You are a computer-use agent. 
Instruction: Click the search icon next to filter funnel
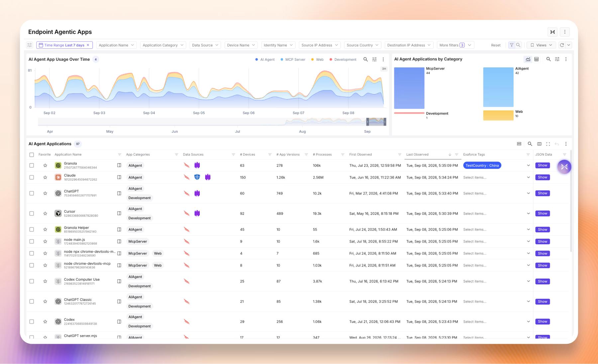pos(518,45)
